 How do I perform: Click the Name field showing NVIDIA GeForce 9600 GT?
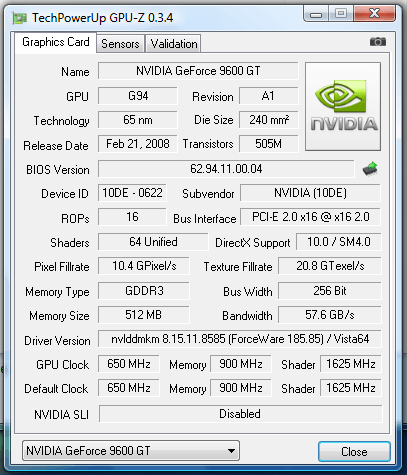tap(198, 71)
